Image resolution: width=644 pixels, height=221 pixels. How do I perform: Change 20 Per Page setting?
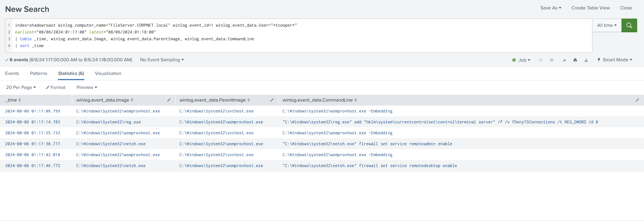21,88
